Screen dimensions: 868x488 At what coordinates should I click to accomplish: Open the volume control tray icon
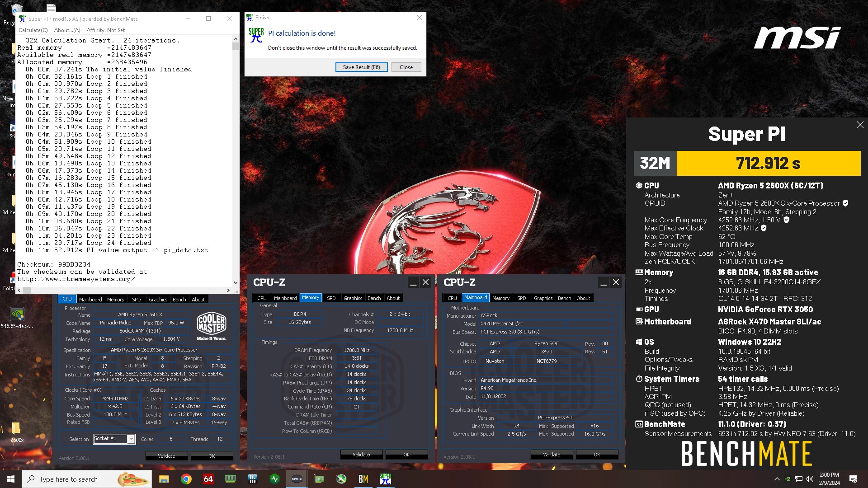(810, 479)
